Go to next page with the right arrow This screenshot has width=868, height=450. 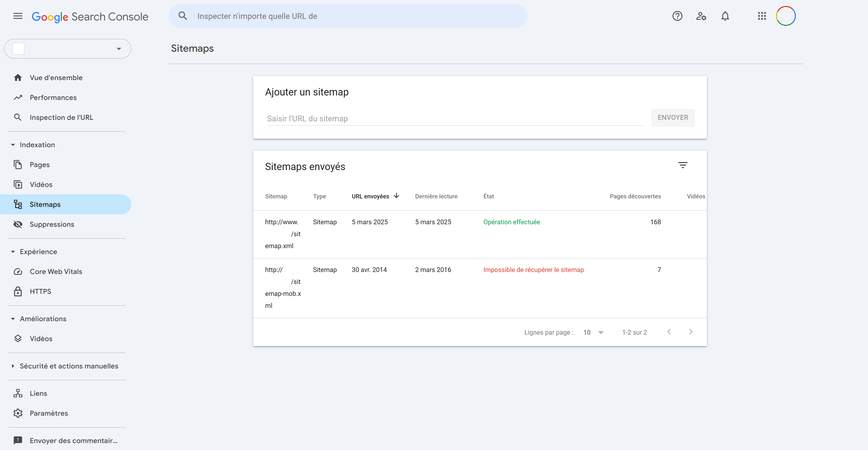(691, 332)
